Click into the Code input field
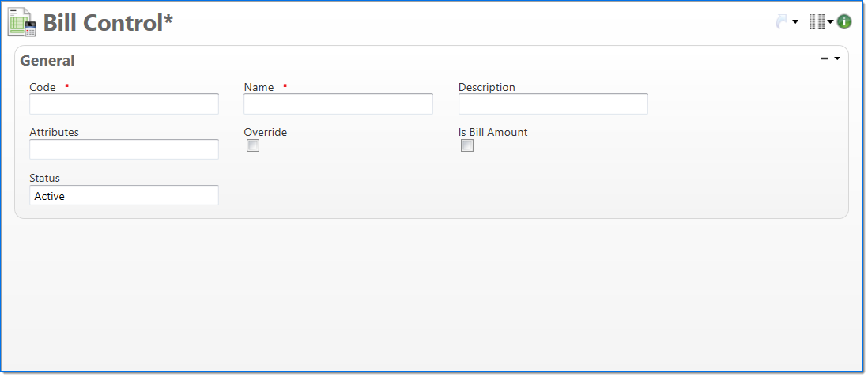This screenshot has height=377, width=868. [x=124, y=104]
